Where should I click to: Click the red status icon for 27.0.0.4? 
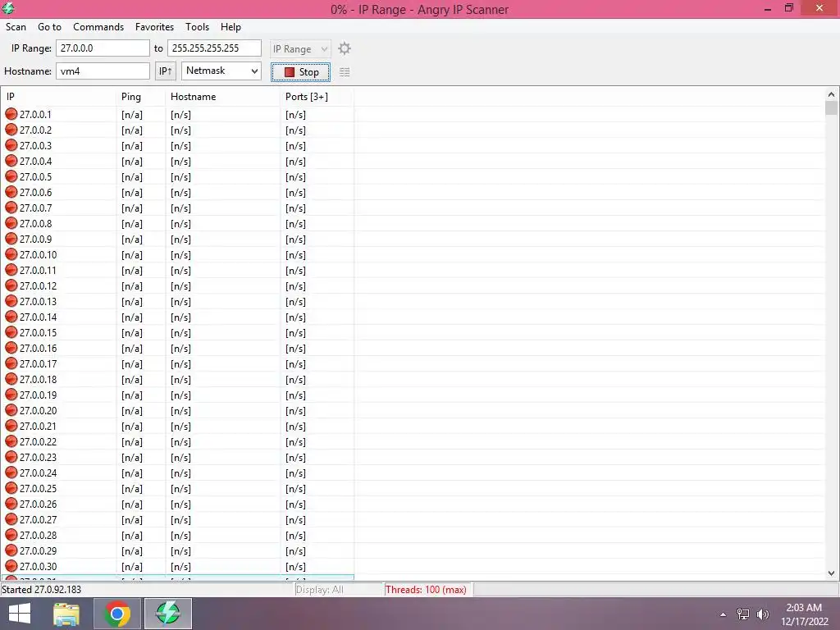11,161
